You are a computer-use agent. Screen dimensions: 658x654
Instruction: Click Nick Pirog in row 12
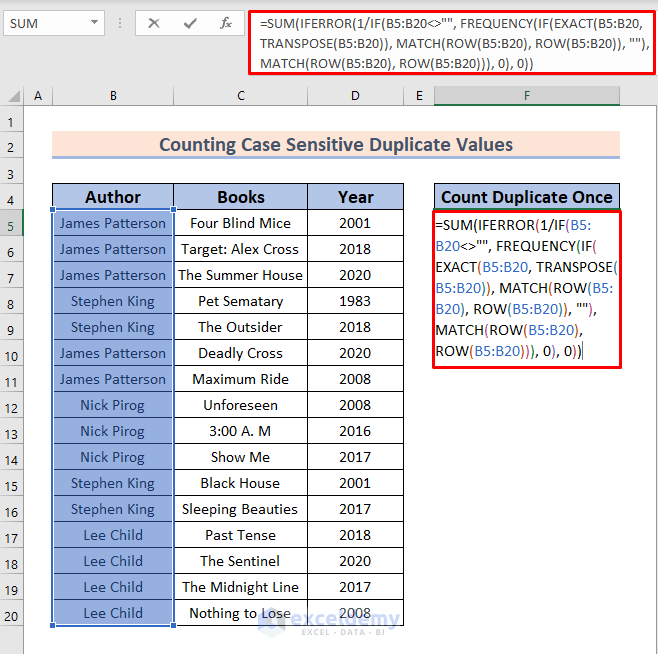[113, 405]
